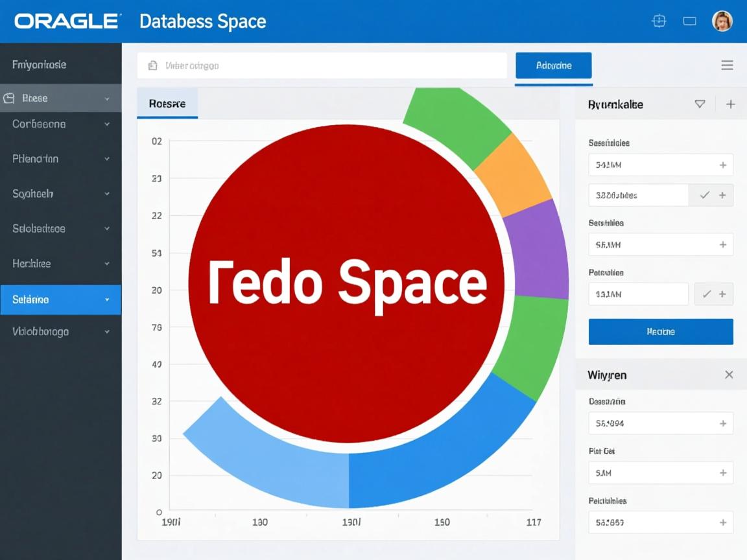Click plus icon in first field under Byvomkalte
This screenshot has height=560, width=747.
pos(722,165)
